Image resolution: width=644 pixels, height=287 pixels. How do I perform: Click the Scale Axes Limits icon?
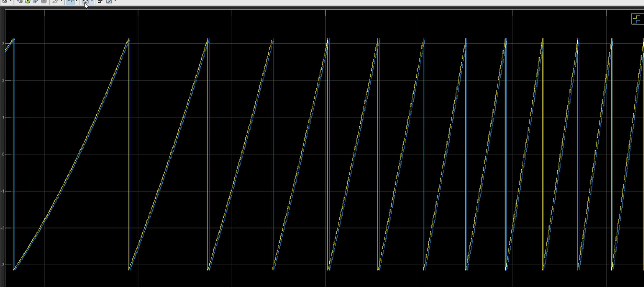click(86, 1)
